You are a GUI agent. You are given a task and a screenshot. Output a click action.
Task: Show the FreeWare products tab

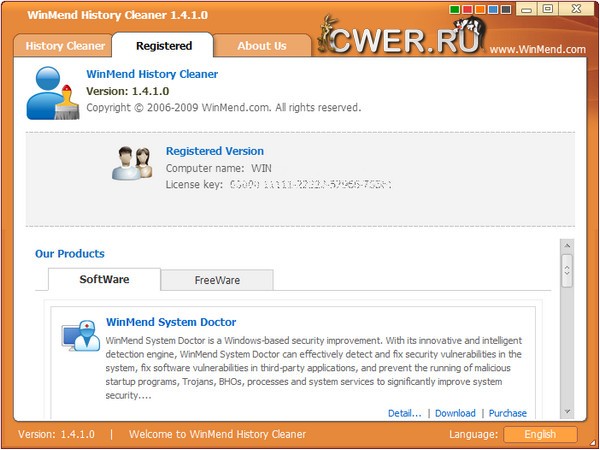point(217,280)
